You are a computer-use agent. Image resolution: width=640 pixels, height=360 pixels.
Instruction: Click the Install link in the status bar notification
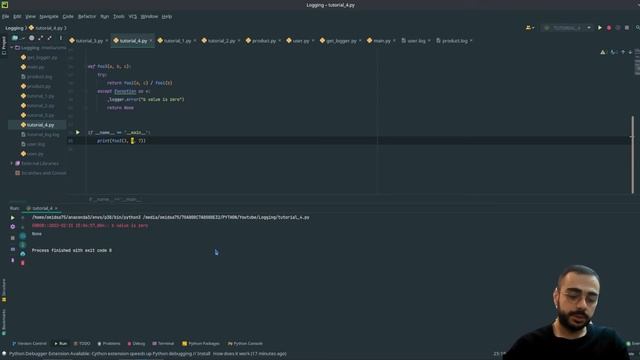[x=204, y=354]
